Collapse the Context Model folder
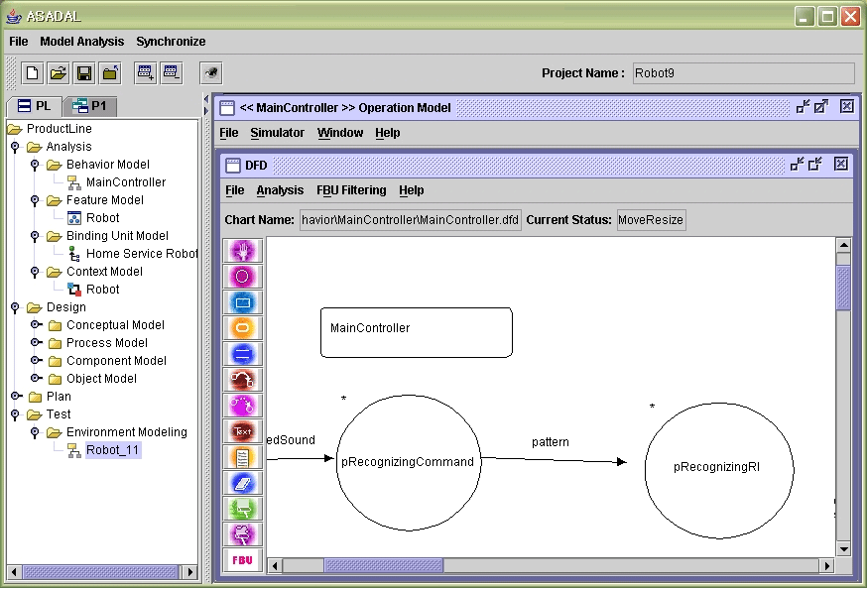Viewport: 868px width, 589px height. tap(35, 272)
